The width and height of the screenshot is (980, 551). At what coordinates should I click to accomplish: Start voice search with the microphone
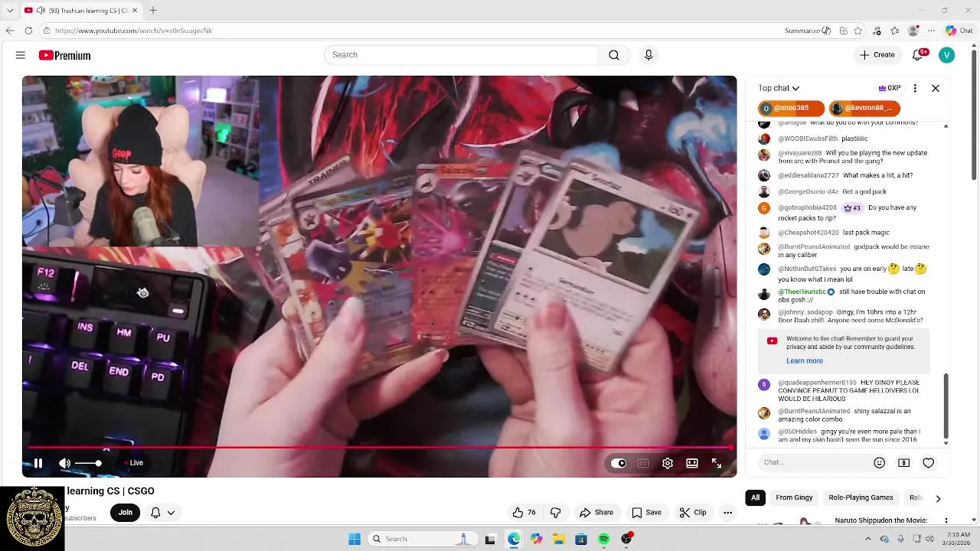tap(648, 55)
